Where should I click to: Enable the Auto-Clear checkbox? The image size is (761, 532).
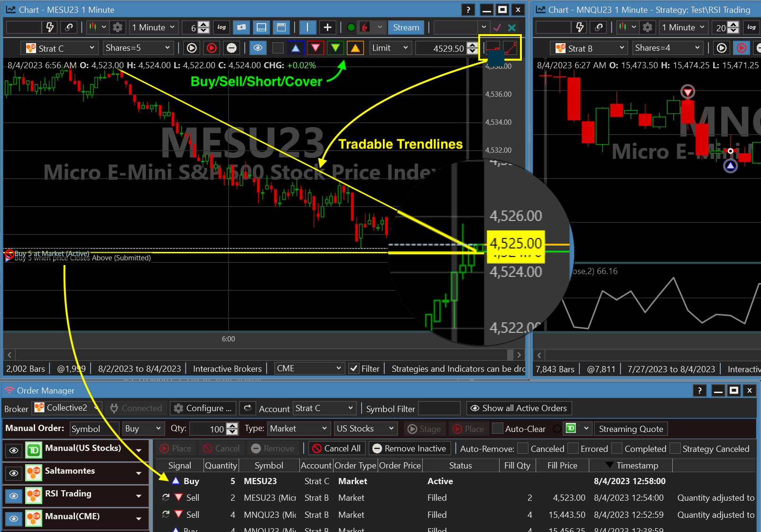(x=498, y=429)
